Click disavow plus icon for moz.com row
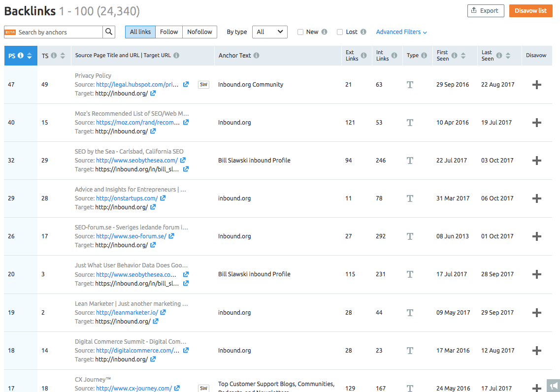The image size is (560, 392). (x=537, y=123)
